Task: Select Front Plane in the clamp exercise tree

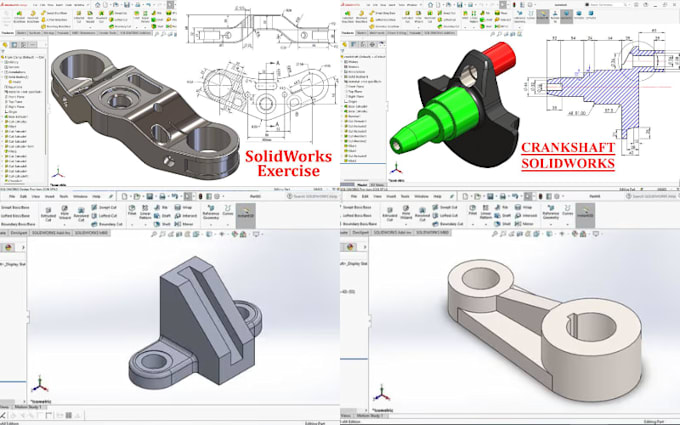Action: [x=16, y=97]
